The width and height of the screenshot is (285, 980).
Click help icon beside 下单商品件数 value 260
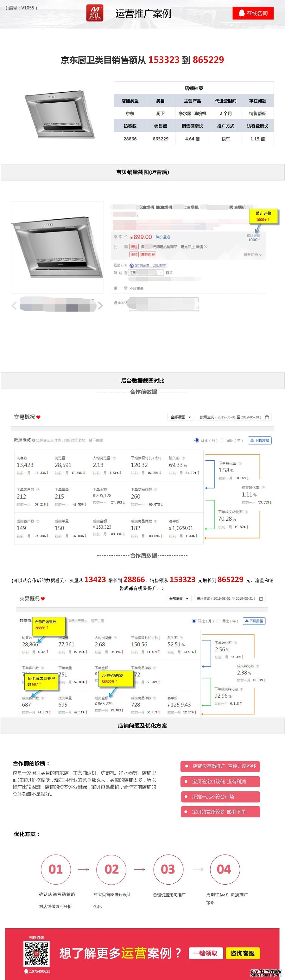(x=156, y=490)
